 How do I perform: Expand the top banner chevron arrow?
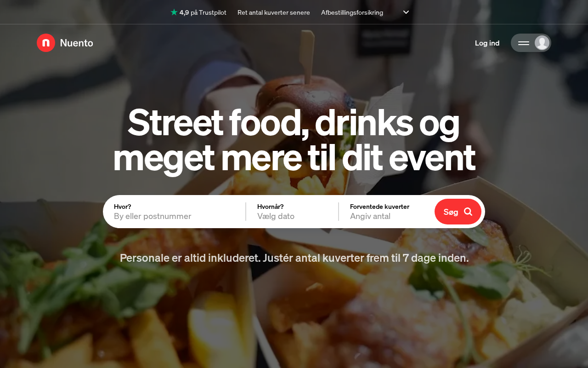[x=406, y=12]
